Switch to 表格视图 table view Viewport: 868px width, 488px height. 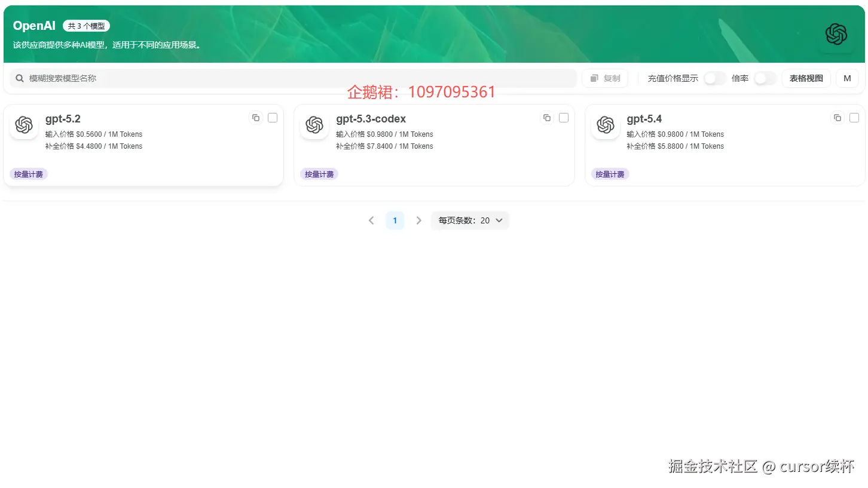pos(806,78)
